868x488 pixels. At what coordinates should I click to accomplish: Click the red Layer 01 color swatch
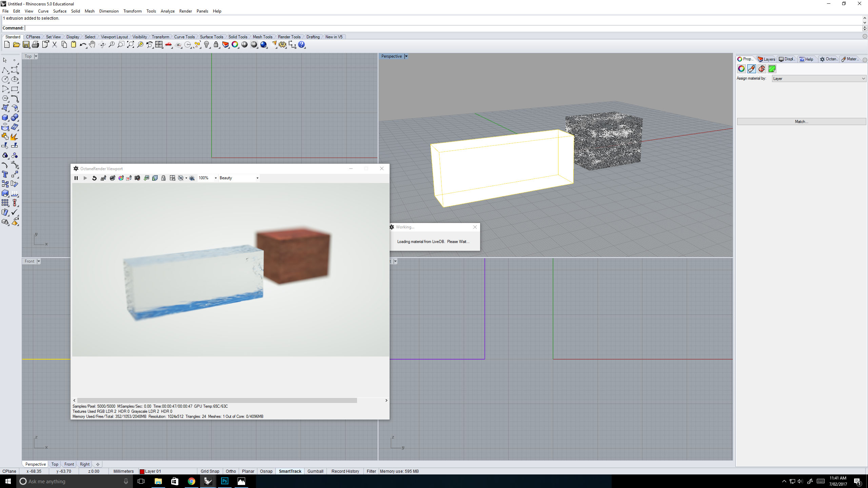pyautogui.click(x=142, y=471)
